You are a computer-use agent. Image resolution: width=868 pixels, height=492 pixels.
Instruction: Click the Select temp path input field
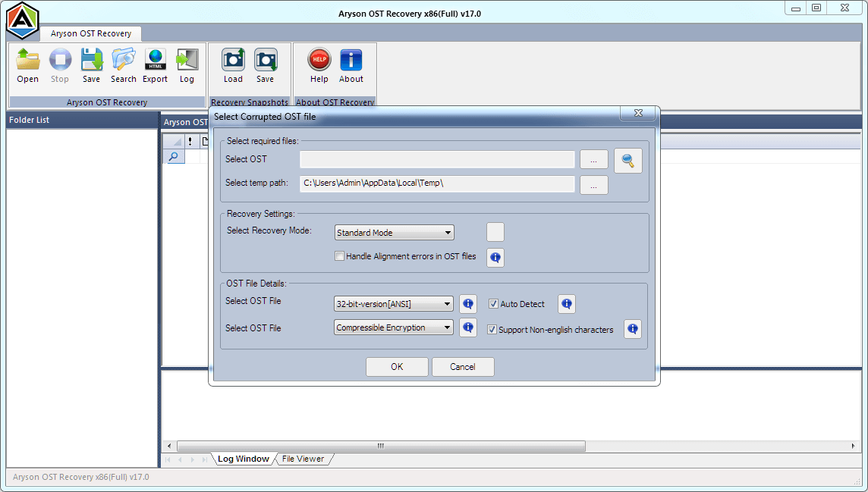click(x=437, y=183)
